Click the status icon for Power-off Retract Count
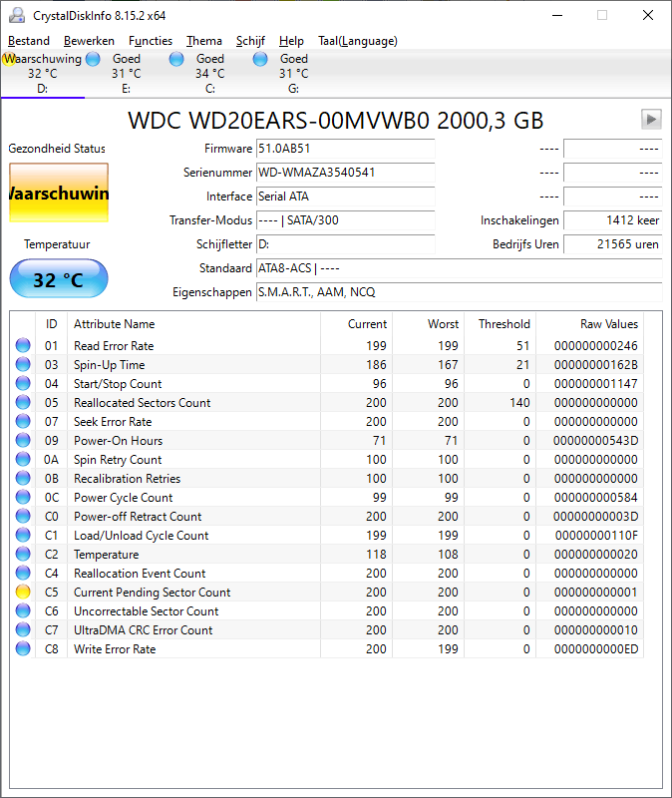672x798 pixels. (x=23, y=516)
